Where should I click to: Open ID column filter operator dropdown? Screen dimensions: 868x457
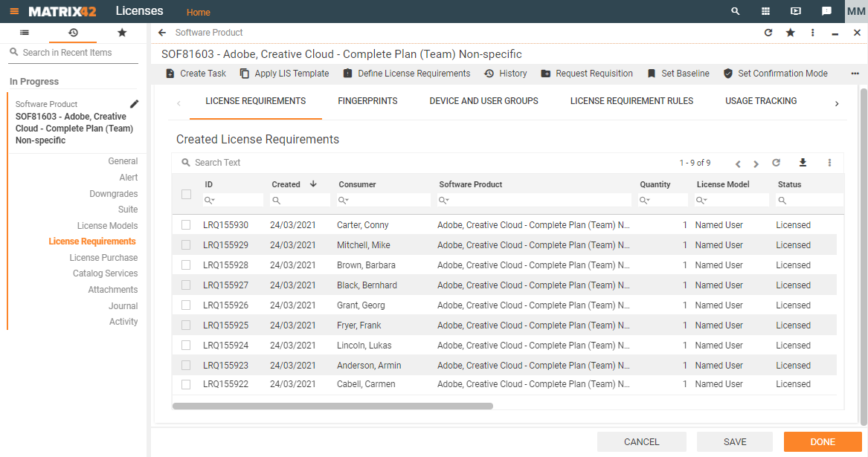(209, 201)
